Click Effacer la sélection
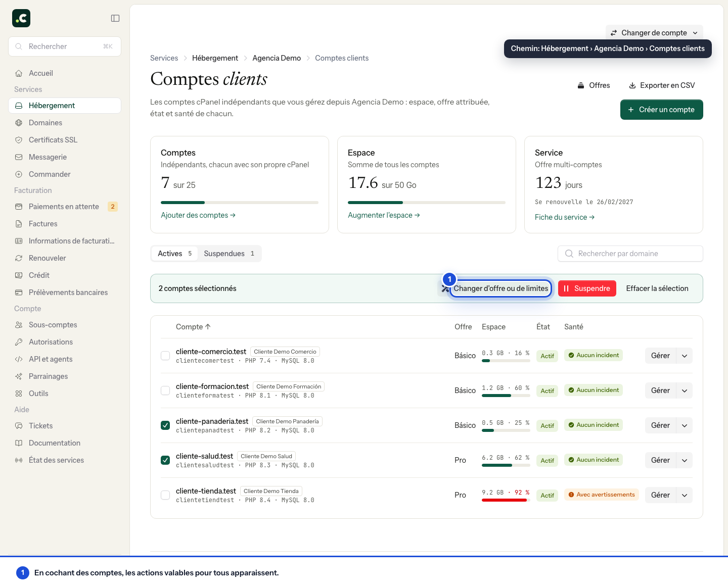Viewport: 728px width, 588px height. tap(657, 288)
